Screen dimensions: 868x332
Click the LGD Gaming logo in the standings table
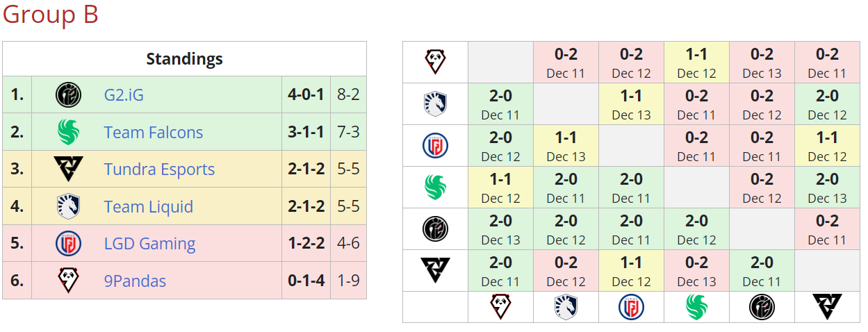68,244
